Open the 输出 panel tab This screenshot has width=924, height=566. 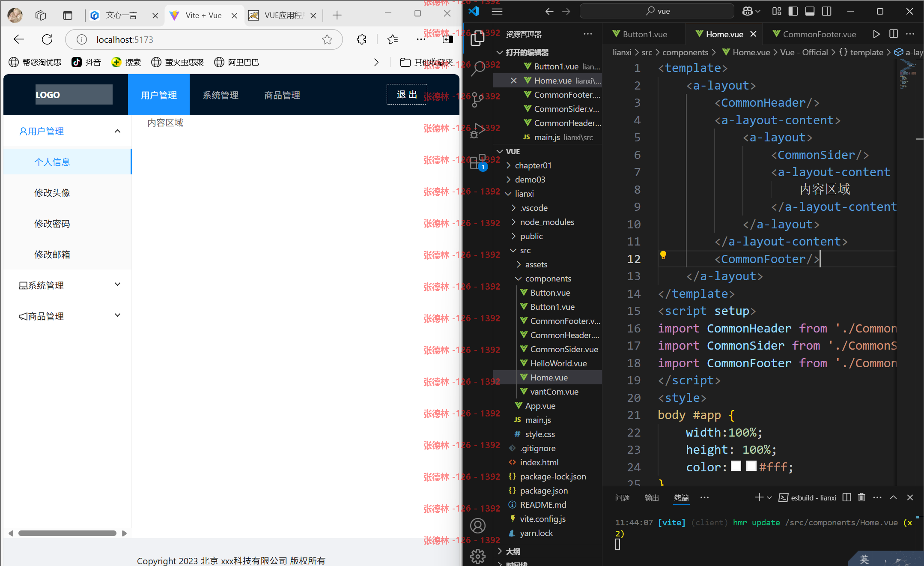(x=652, y=498)
